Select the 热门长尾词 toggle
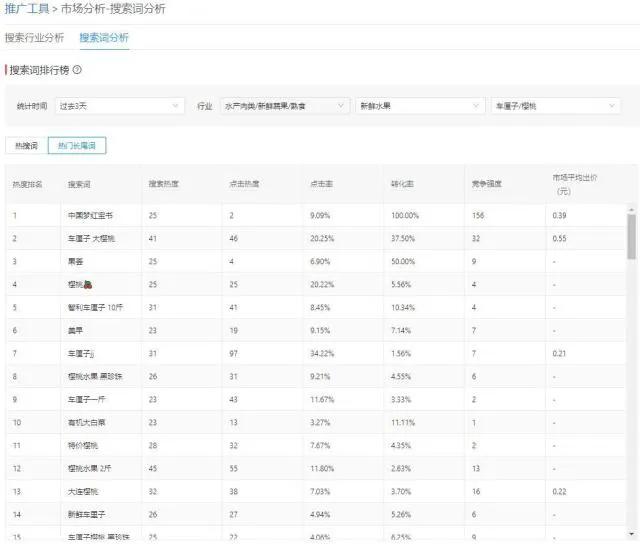Image resolution: width=640 pixels, height=544 pixels. click(77, 146)
